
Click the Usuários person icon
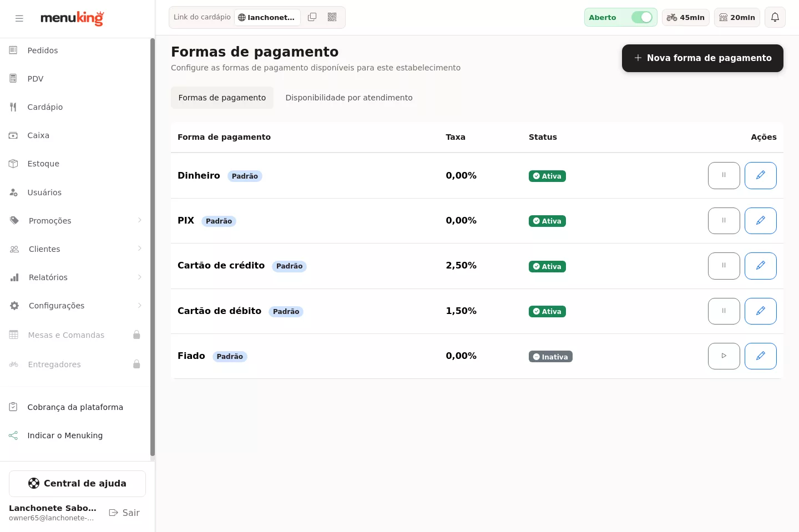[13, 192]
